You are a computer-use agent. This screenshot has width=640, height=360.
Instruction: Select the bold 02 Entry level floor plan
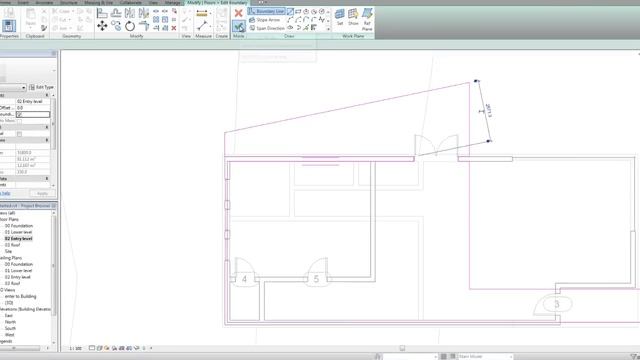tap(18, 238)
